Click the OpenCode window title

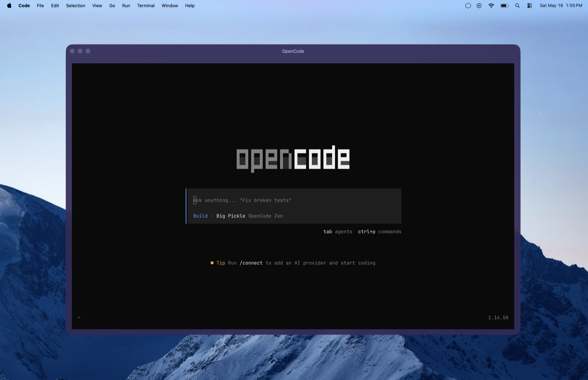[x=293, y=51]
